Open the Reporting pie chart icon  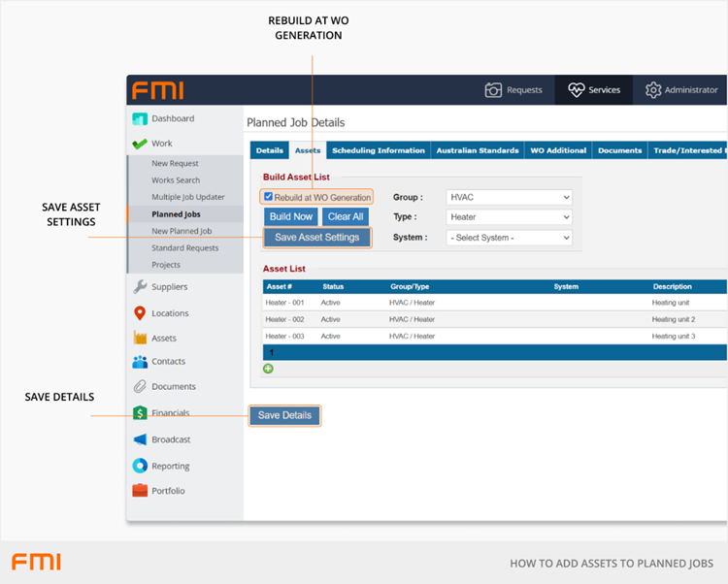pyautogui.click(x=140, y=466)
